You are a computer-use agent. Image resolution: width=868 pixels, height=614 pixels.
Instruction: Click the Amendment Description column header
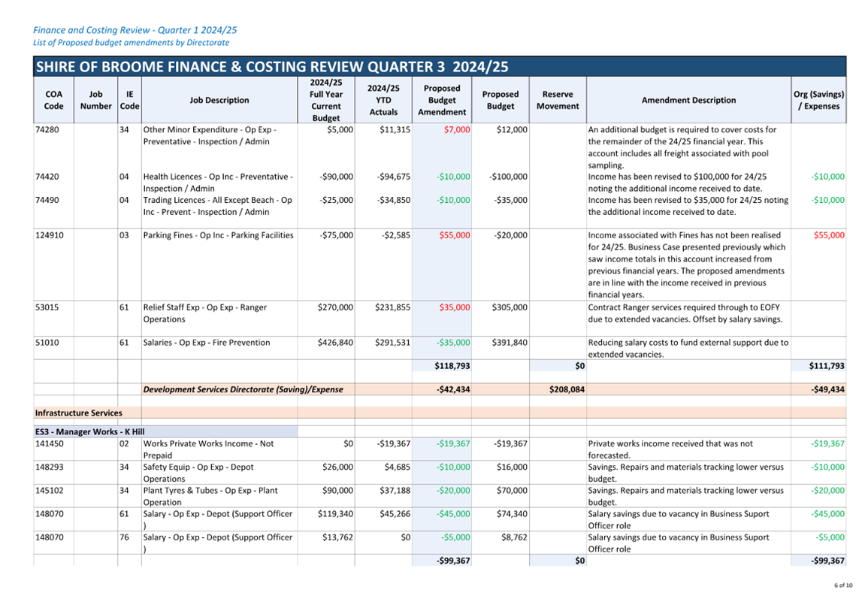point(688,100)
